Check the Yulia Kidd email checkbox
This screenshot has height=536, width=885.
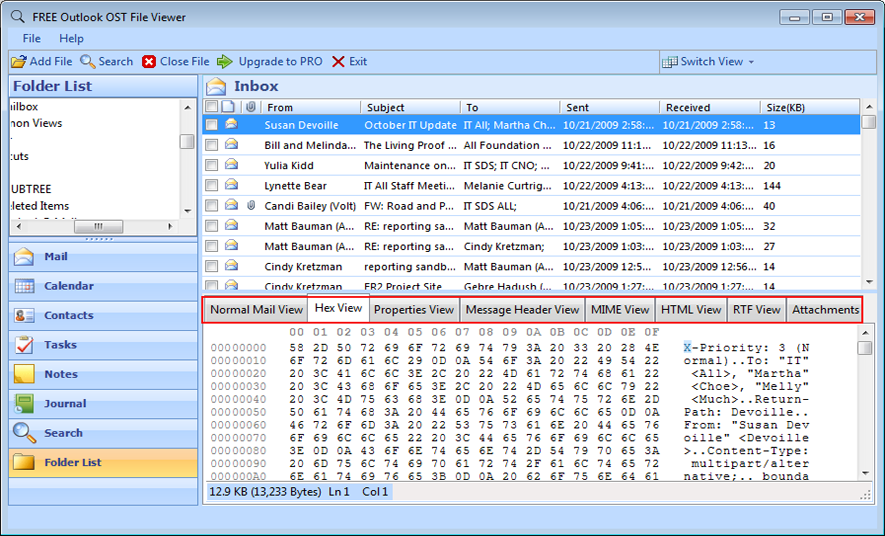pos(212,165)
